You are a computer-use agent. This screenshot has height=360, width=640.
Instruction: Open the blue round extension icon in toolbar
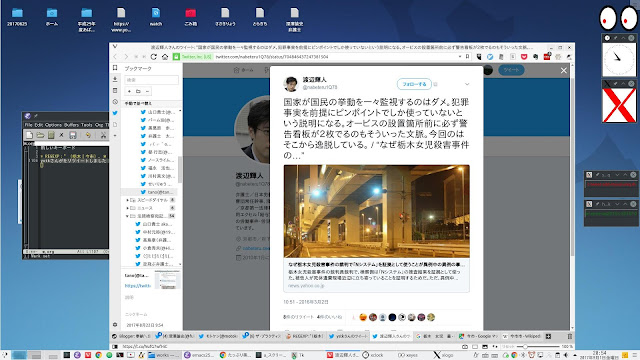click(x=490, y=57)
